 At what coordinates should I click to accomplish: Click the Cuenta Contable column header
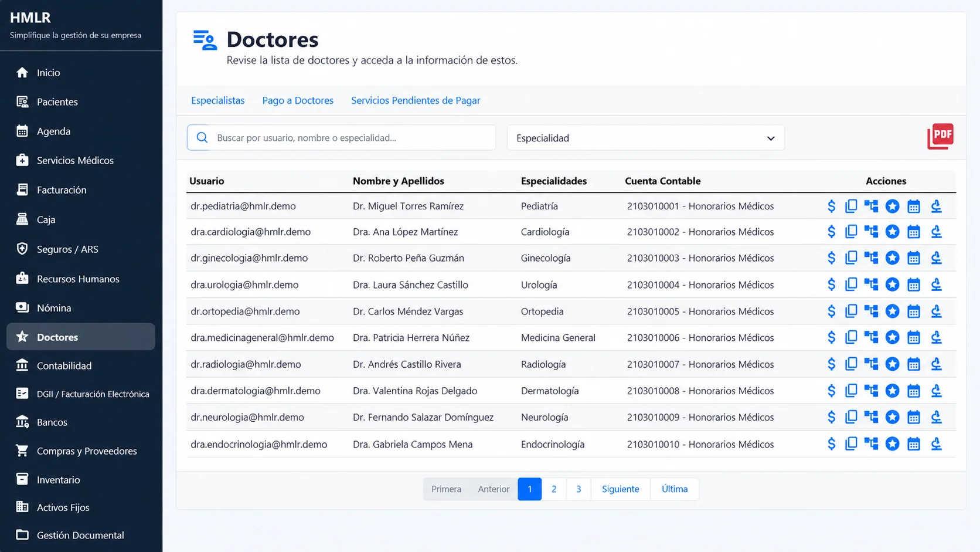tap(663, 181)
